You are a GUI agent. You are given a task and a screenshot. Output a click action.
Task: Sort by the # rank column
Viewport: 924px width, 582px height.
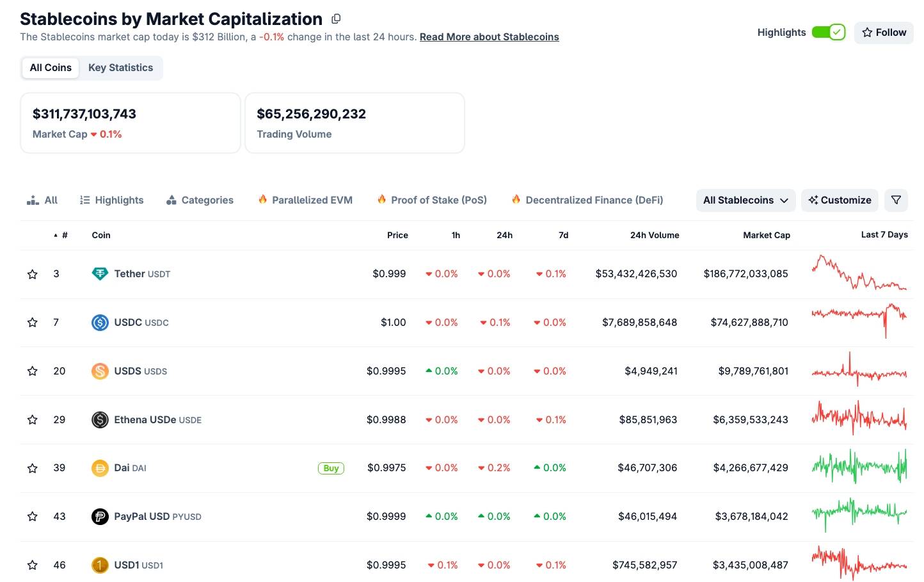[61, 236]
